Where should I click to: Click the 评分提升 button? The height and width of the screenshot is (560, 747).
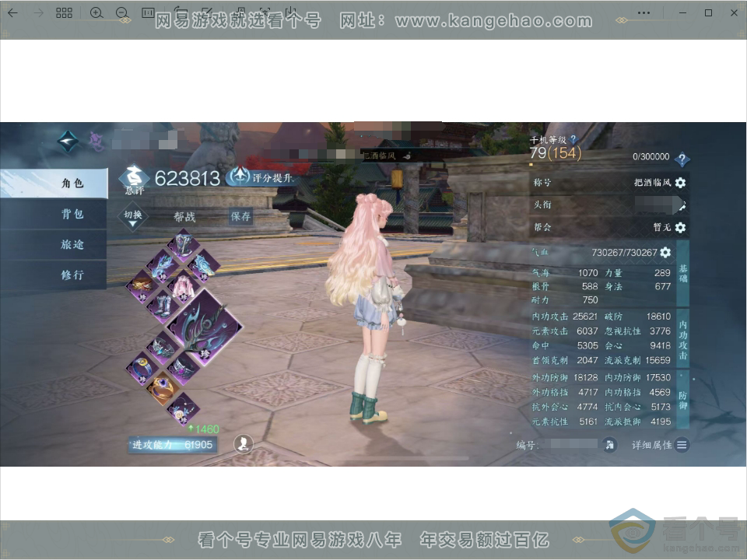[260, 177]
